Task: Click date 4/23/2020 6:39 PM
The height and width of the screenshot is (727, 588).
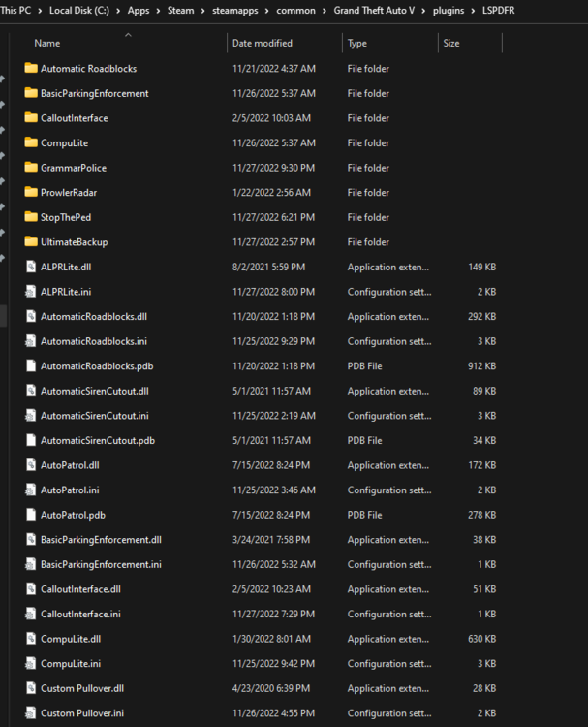Action: click(271, 688)
